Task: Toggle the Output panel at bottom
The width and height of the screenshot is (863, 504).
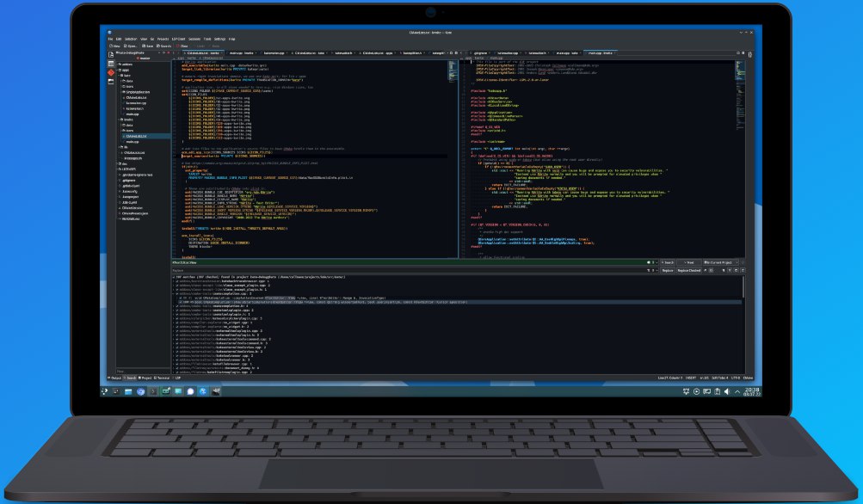Action: click(114, 378)
